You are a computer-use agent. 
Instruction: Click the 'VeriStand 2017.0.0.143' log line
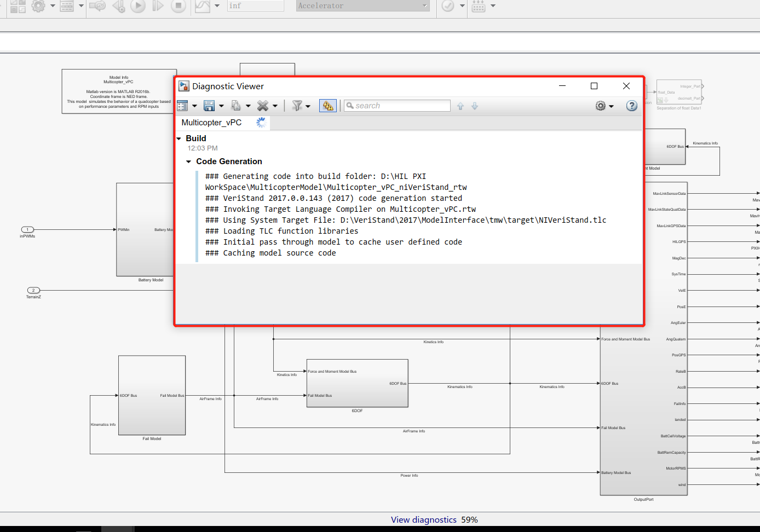pos(333,198)
